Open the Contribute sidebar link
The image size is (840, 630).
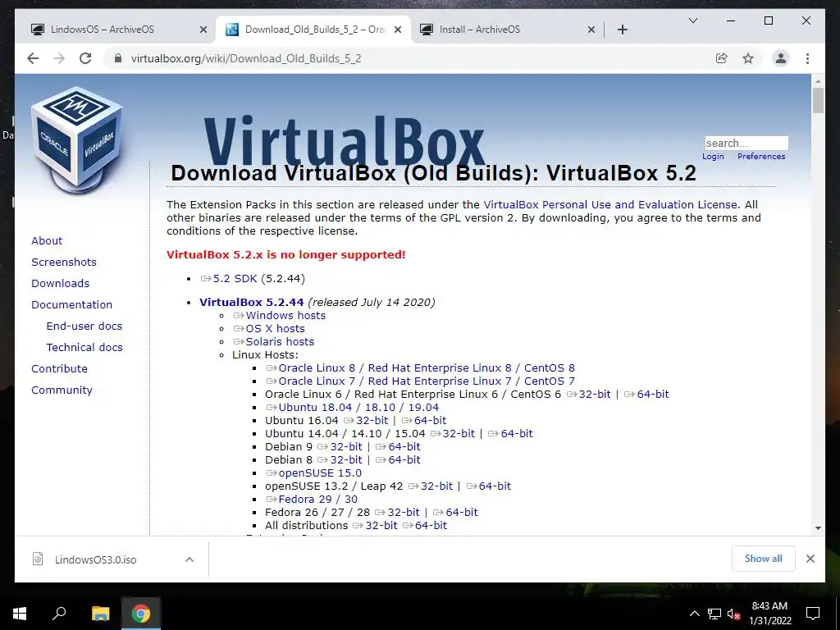[59, 369]
